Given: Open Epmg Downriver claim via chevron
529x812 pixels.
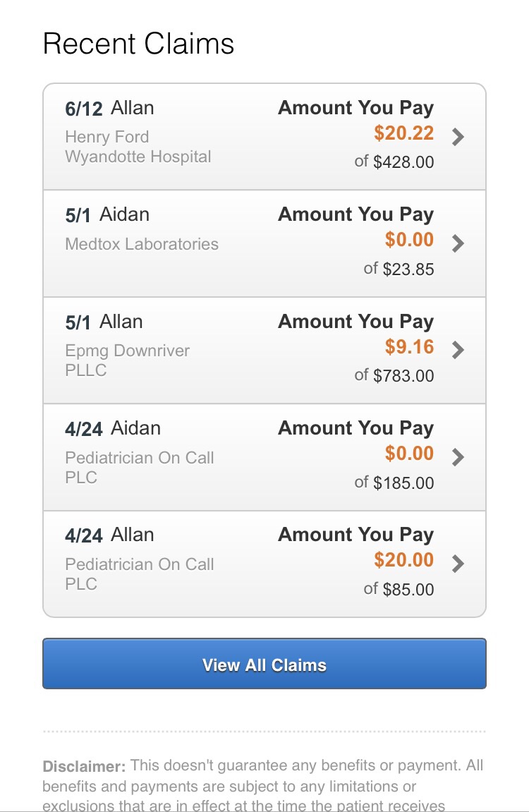Looking at the screenshot, I should tap(458, 350).
